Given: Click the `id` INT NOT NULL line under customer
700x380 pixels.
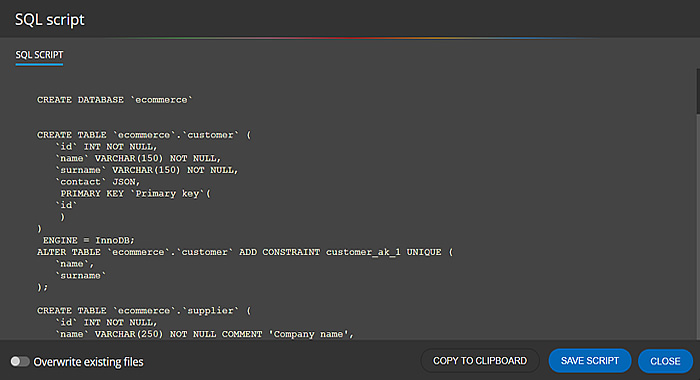Looking at the screenshot, I should (106, 146).
